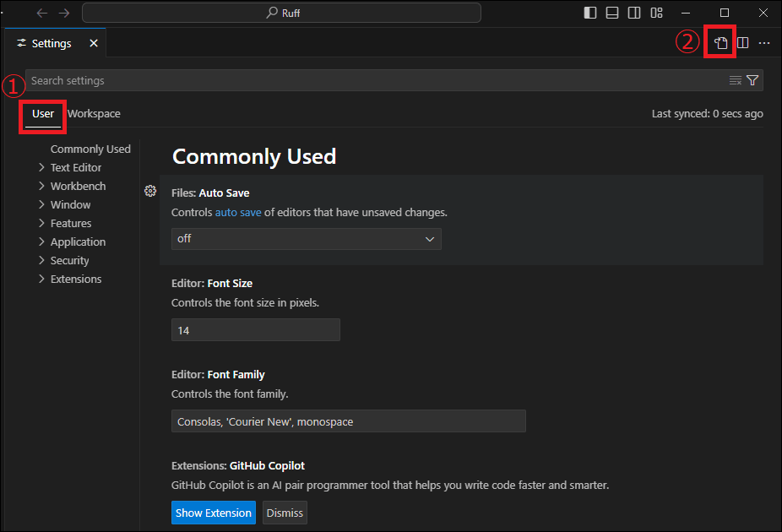This screenshot has width=782, height=532.
Task: Select Commonly Used in the settings tree
Action: [x=90, y=149]
